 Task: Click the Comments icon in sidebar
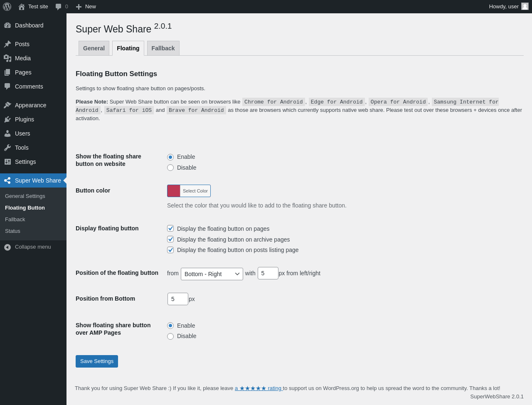7,86
